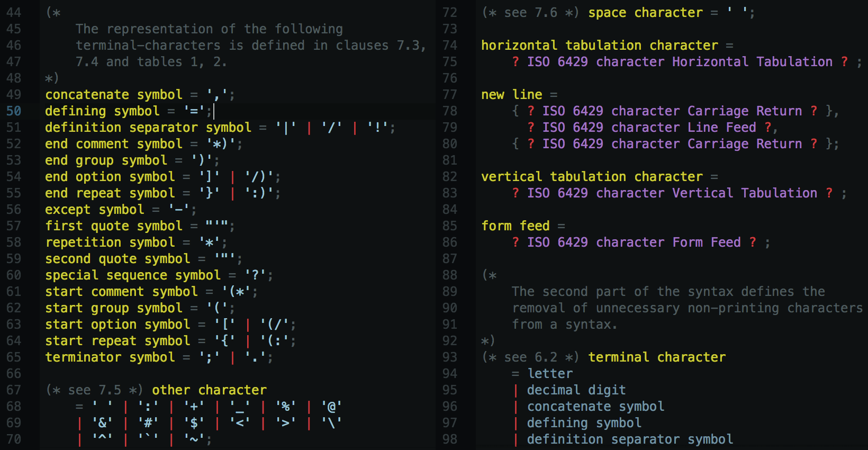This screenshot has height=450, width=868.
Task: Click 'ISO 6429 character Vertical Tabulation' sequence
Action: coord(672,193)
